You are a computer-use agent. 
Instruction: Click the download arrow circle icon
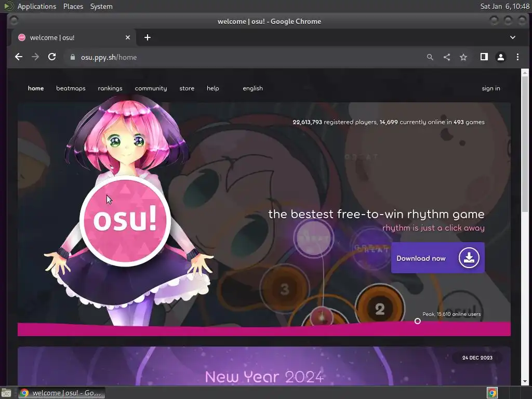point(469,258)
